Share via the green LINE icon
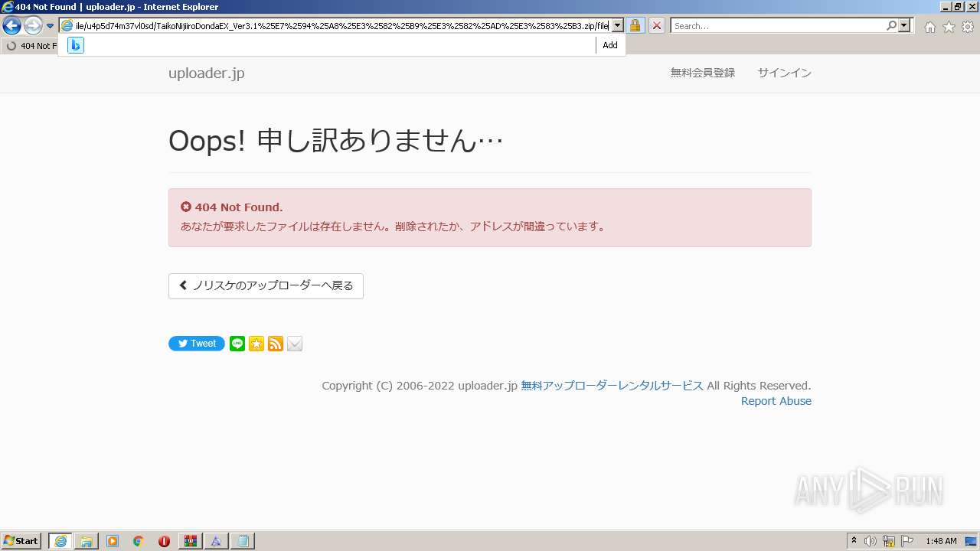The image size is (980, 551). (237, 344)
